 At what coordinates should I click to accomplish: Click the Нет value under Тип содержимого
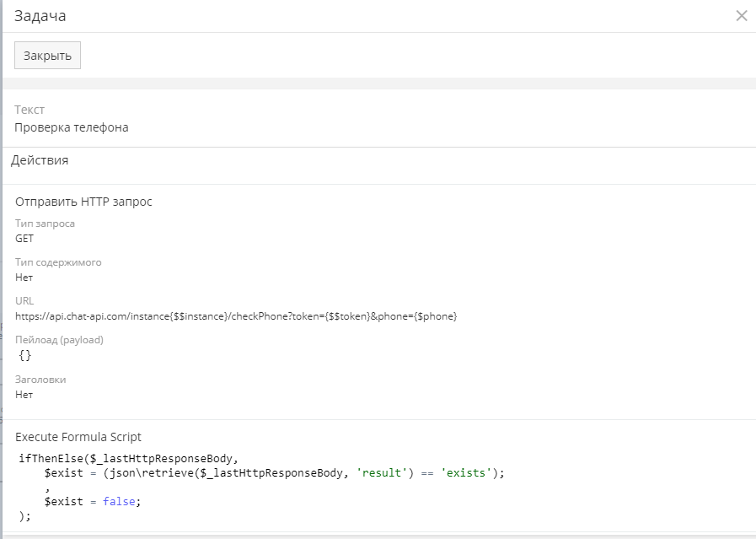point(24,278)
